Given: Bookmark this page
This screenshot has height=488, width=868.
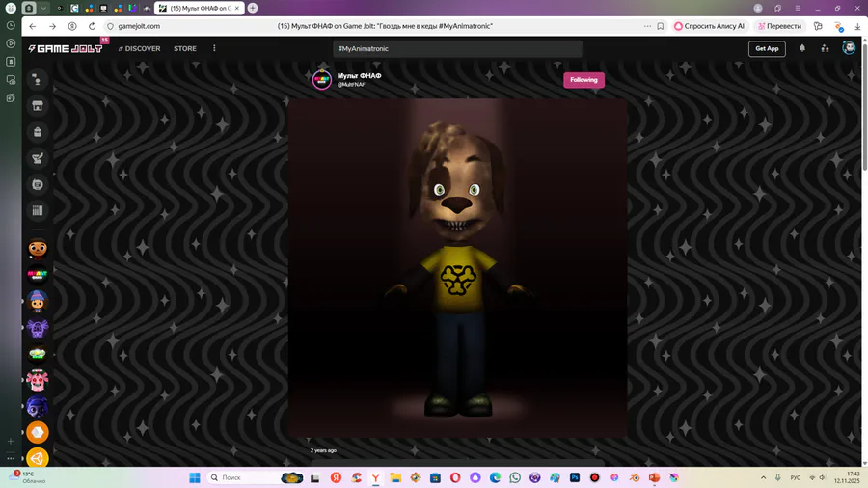Looking at the screenshot, I should (661, 26).
